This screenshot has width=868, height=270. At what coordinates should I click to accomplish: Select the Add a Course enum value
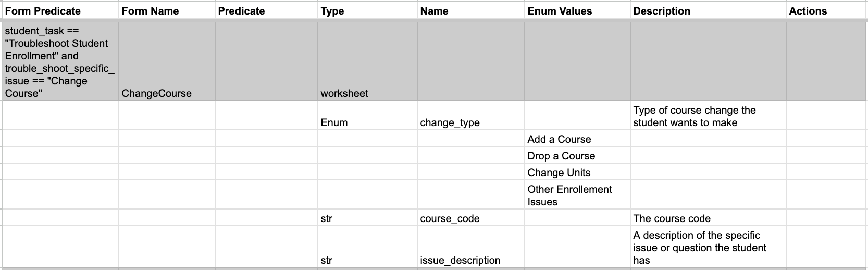[x=559, y=139]
